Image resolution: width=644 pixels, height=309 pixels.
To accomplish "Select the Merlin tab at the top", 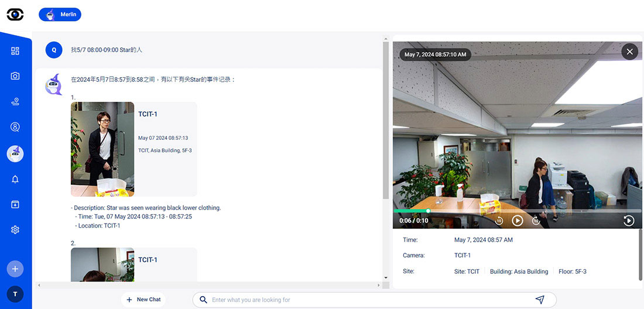I will 60,15.
